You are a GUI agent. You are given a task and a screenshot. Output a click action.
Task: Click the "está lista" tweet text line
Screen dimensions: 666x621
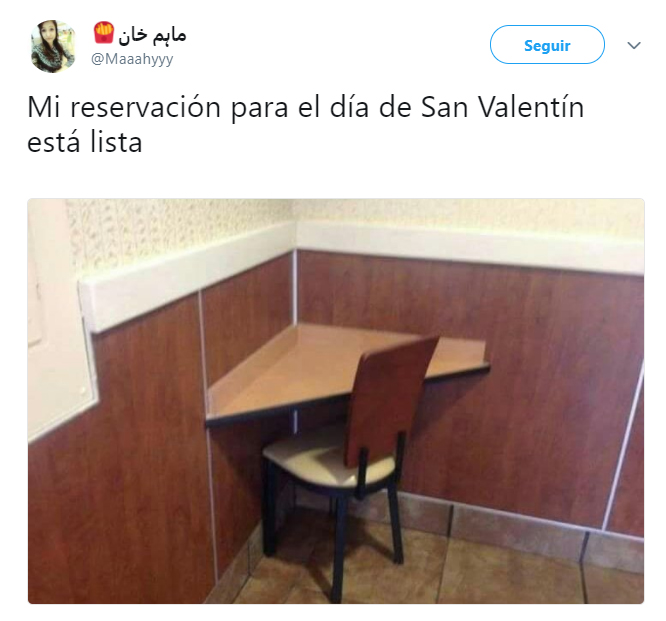click(85, 143)
